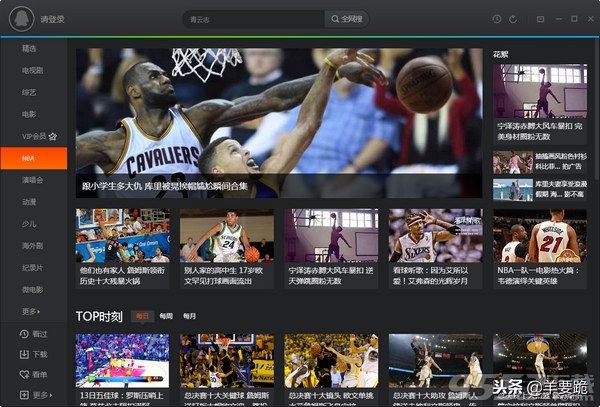Select the highlighted NBA sidebar item
600x407 pixels.
click(34, 158)
